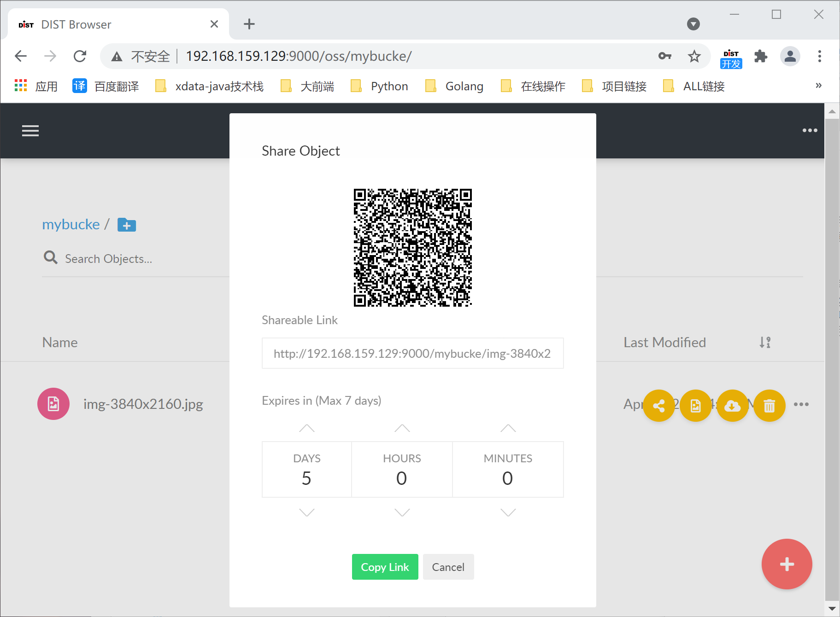Decrease the DAYS value
Screen dimensions: 840x617
coord(307,512)
